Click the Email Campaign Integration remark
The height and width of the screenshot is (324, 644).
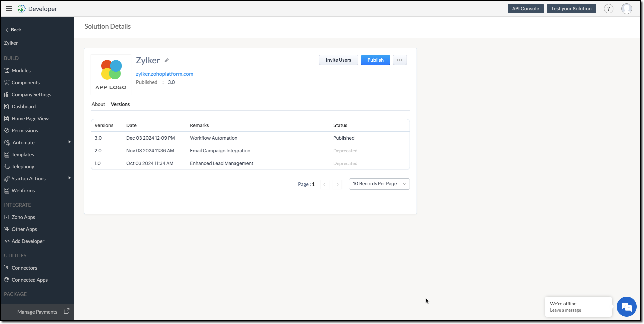220,151
